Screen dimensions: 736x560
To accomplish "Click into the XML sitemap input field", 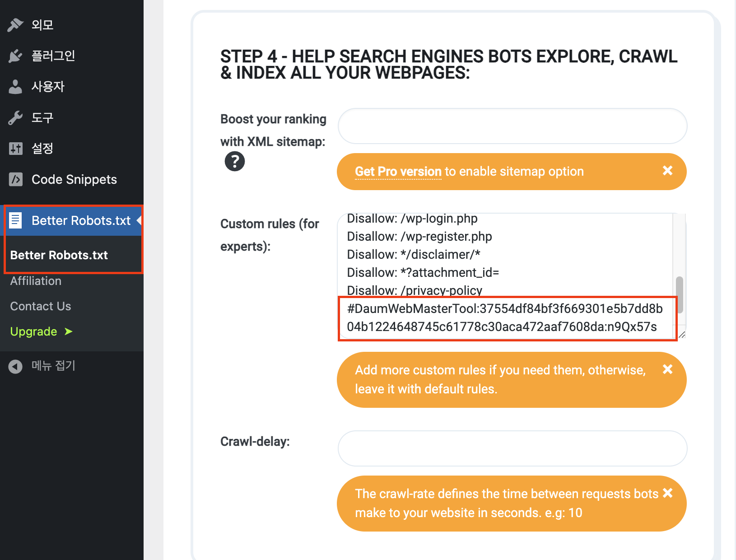I will click(512, 126).
